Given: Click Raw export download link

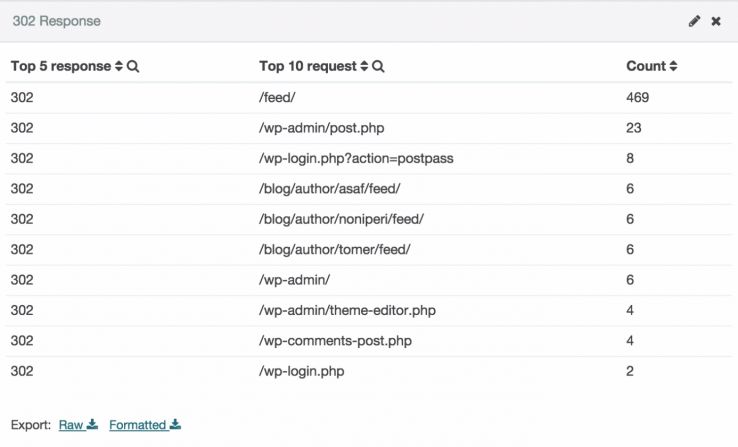Looking at the screenshot, I should (77, 425).
